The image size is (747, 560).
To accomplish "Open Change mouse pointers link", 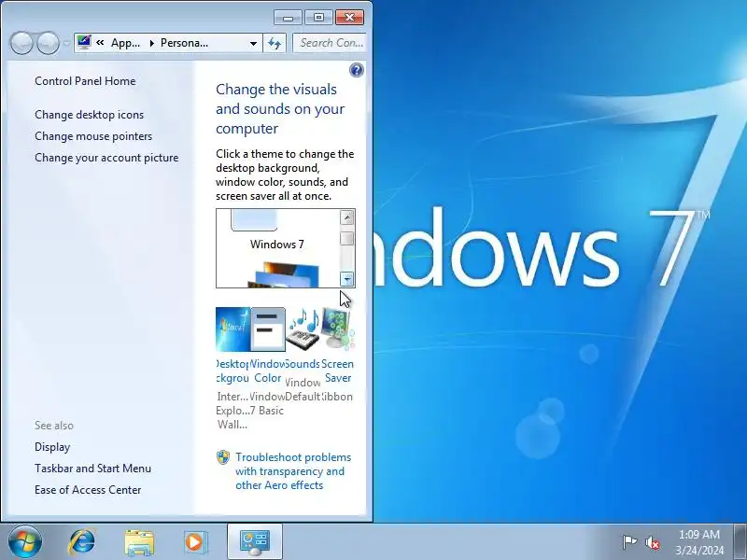I will [x=93, y=136].
